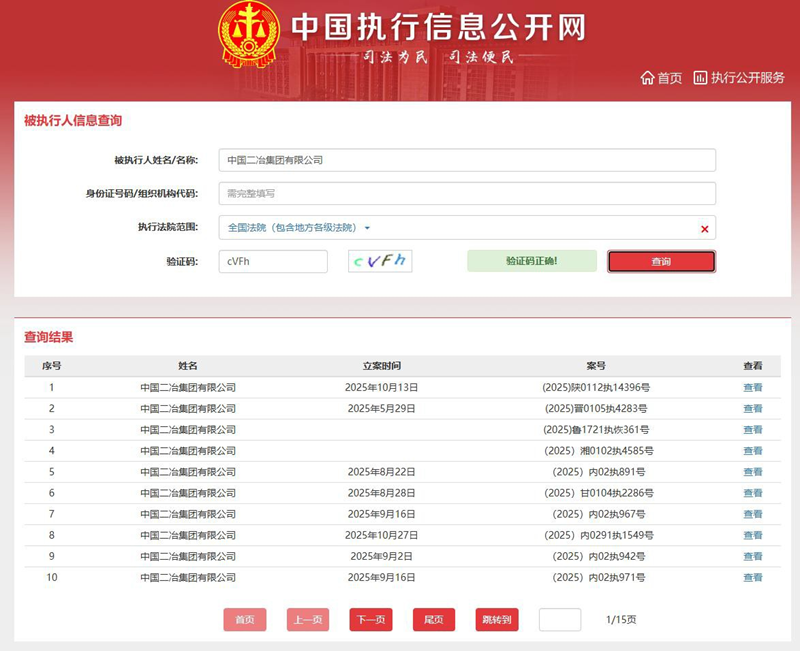Click 查看 for row 10 result

[x=752, y=577]
